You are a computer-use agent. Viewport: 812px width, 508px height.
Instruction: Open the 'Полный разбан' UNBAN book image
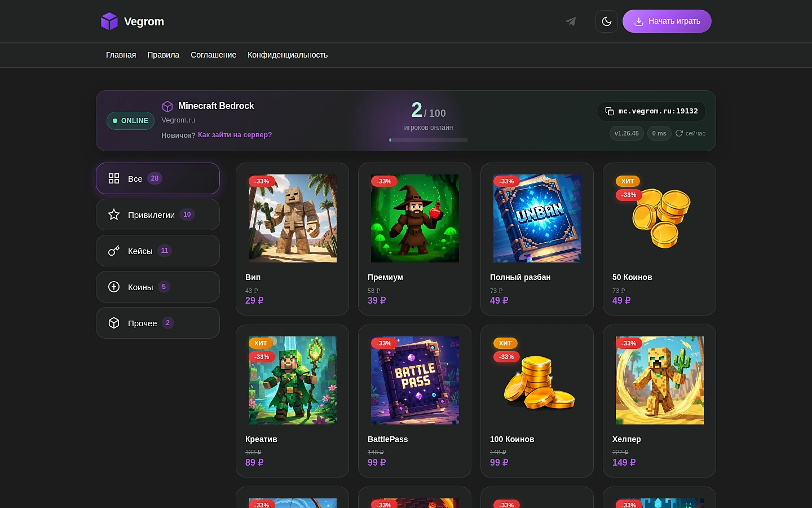pos(537,218)
